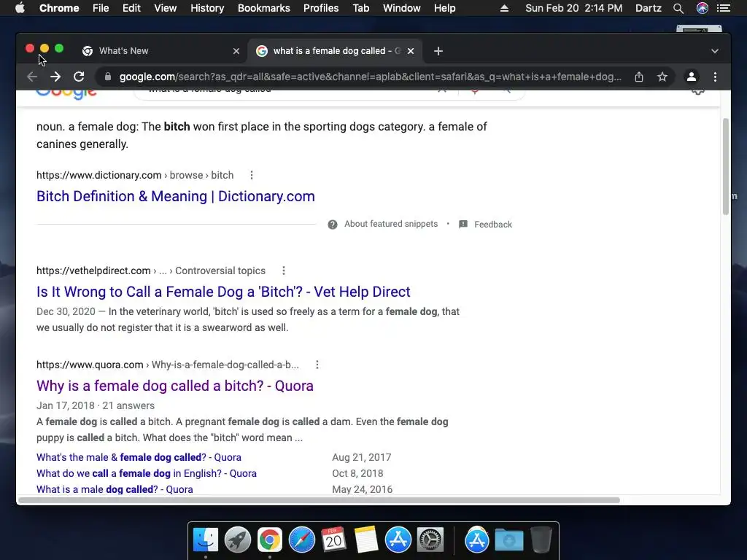The image size is (747, 560).
Task: Open Safari from the dock
Action: click(302, 540)
